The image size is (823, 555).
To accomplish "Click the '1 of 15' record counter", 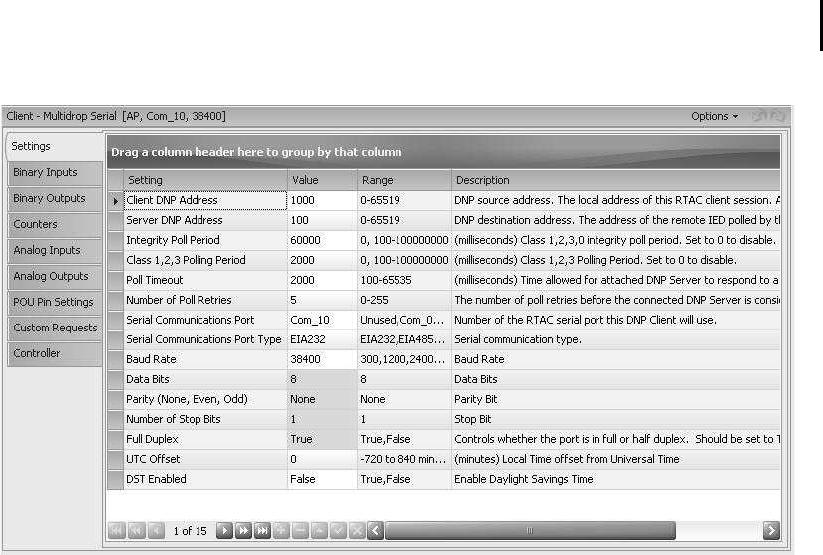I will point(189,531).
